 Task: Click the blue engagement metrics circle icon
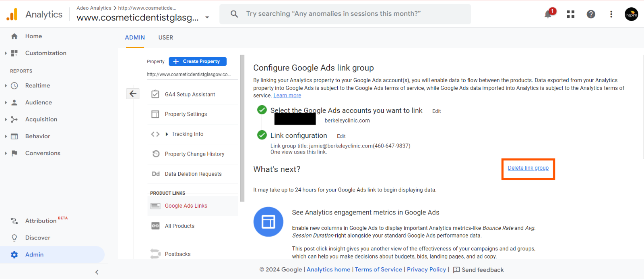tap(268, 222)
